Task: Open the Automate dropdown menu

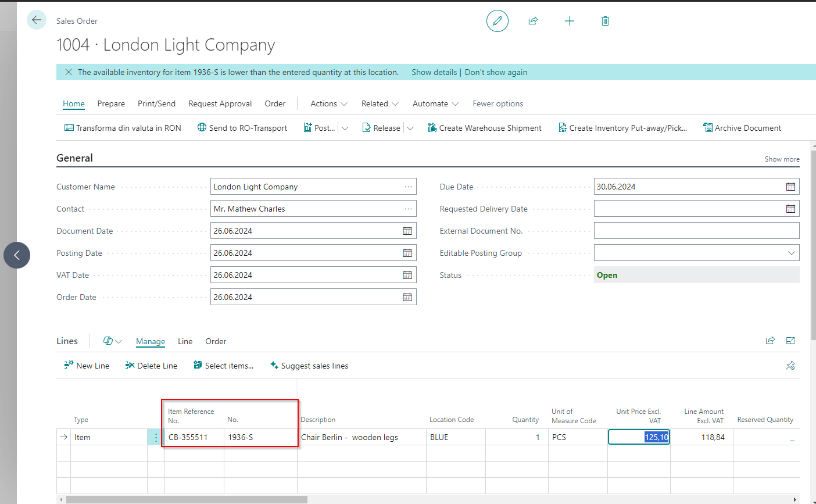Action: (436, 103)
